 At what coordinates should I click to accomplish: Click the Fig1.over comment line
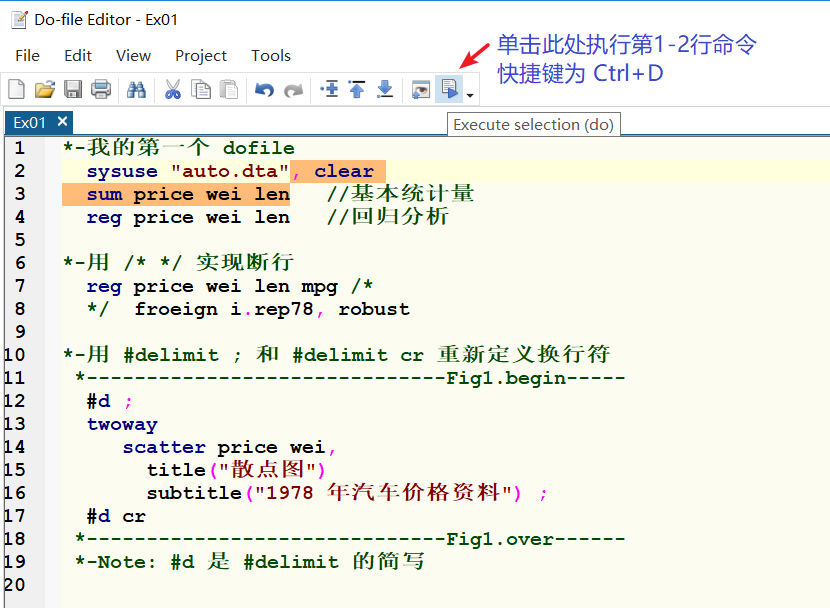(x=350, y=539)
